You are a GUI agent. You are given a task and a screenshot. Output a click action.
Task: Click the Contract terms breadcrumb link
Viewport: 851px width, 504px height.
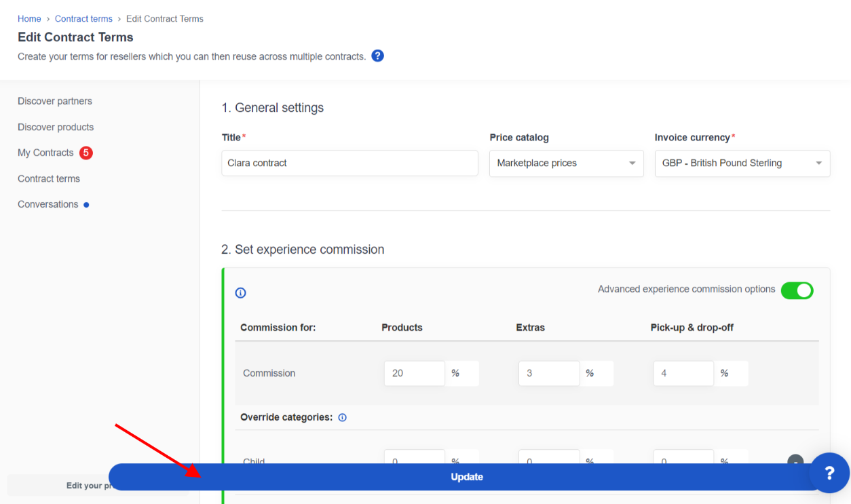(x=83, y=18)
